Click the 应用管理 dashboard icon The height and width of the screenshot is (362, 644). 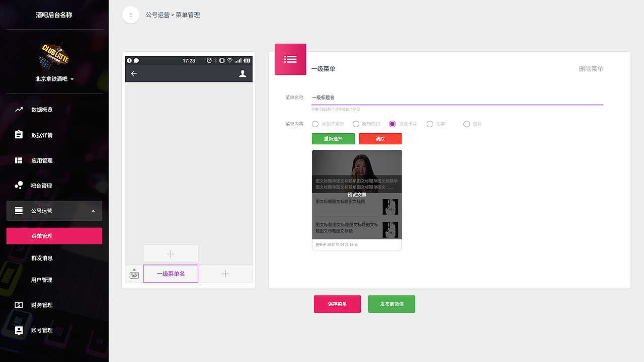(x=19, y=160)
